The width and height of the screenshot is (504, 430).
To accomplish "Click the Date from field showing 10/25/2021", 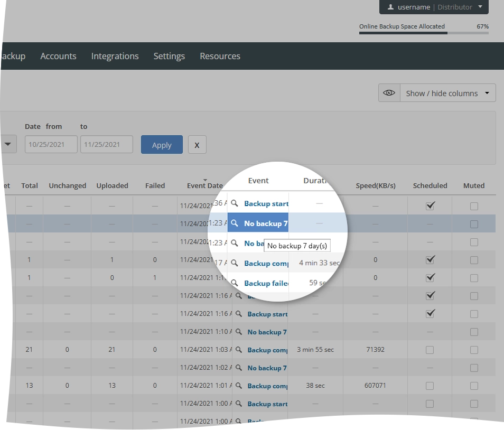I will pyautogui.click(x=51, y=144).
